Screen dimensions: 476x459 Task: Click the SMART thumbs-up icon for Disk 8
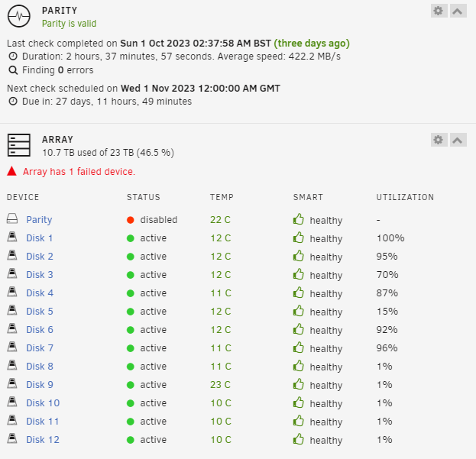(x=299, y=366)
